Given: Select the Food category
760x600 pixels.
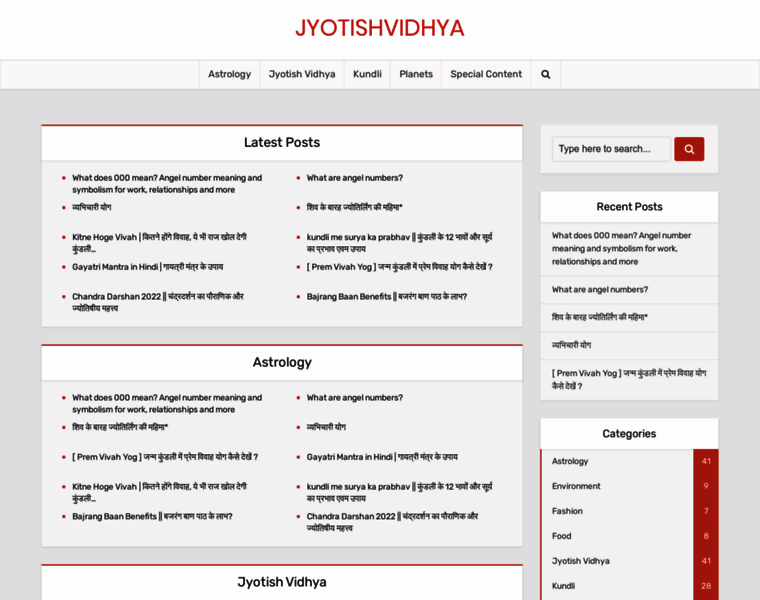Looking at the screenshot, I should pos(561,536).
